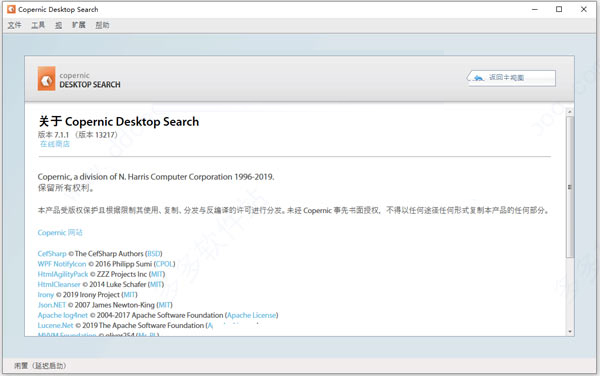The width and height of the screenshot is (600, 376).
Task: Click '© 2019 Irony Project' text
Action: [x=88, y=295]
